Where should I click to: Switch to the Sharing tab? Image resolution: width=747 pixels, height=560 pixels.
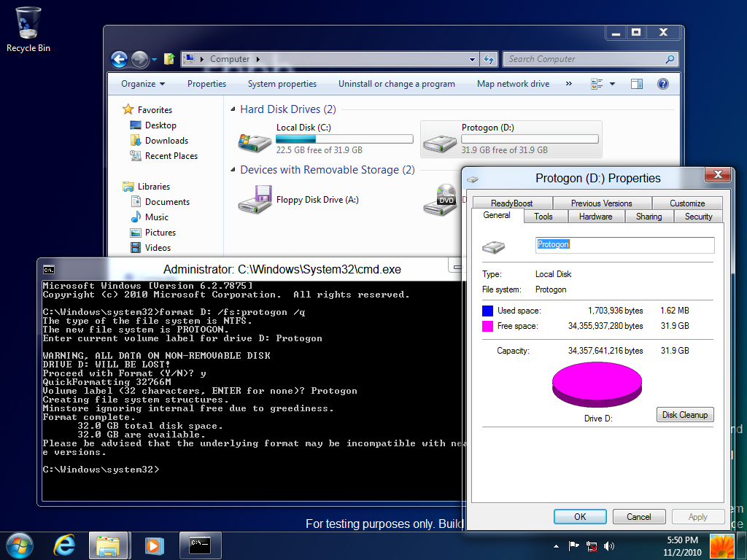pyautogui.click(x=649, y=217)
